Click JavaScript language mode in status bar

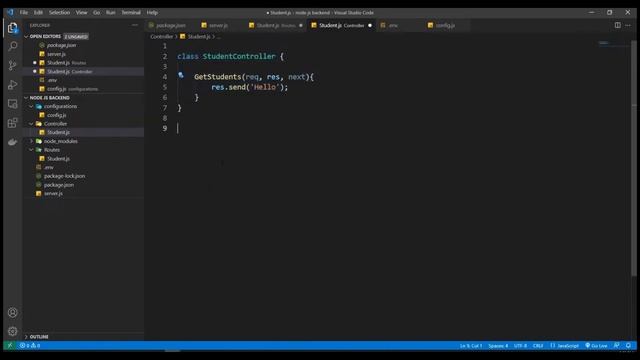tap(564, 346)
